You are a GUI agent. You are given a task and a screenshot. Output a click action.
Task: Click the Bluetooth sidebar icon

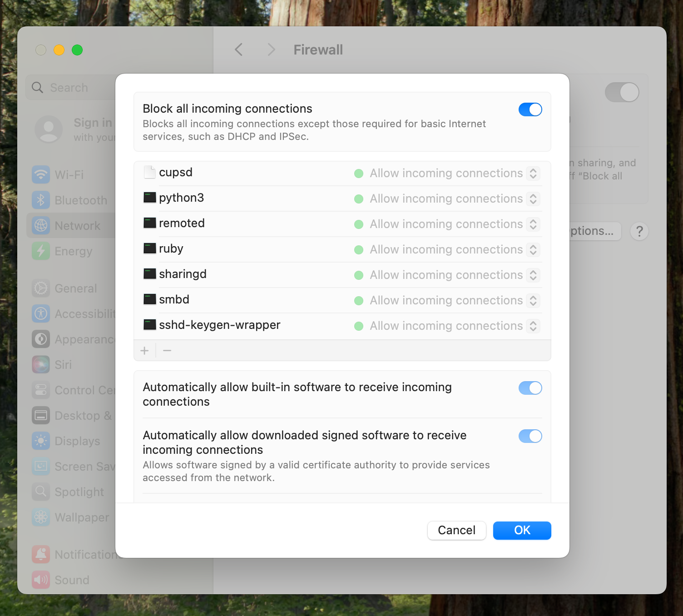point(41,200)
